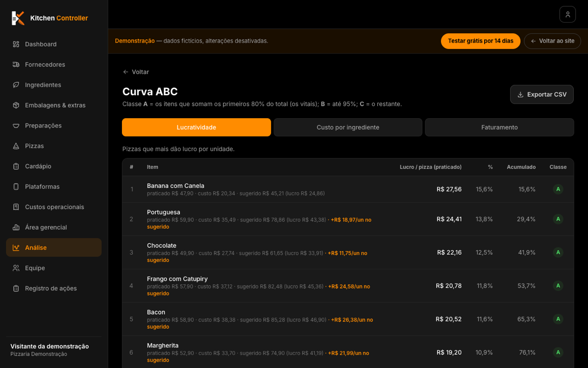Open Plataformas menu item
This screenshot has width=588, height=368.
(x=54, y=186)
